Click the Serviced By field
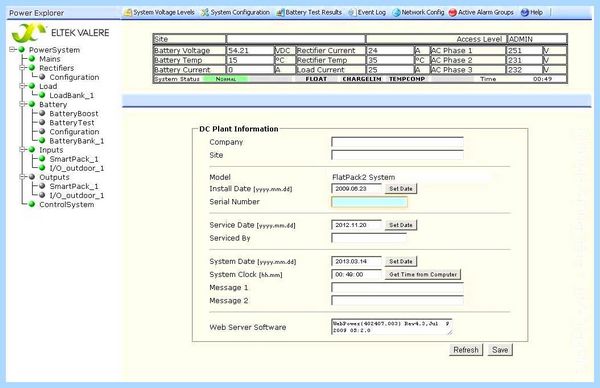This screenshot has height=388, width=600. click(x=369, y=238)
